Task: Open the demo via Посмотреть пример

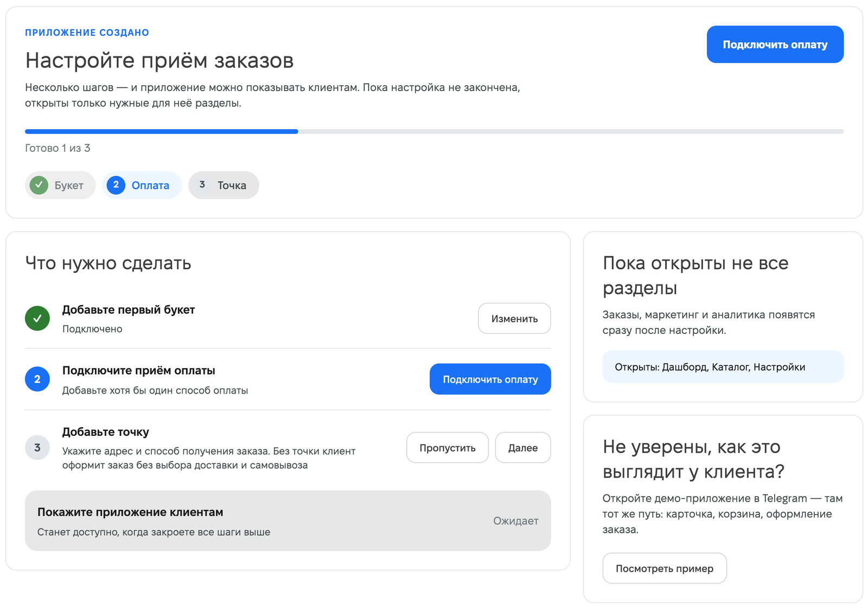Action: (x=665, y=568)
